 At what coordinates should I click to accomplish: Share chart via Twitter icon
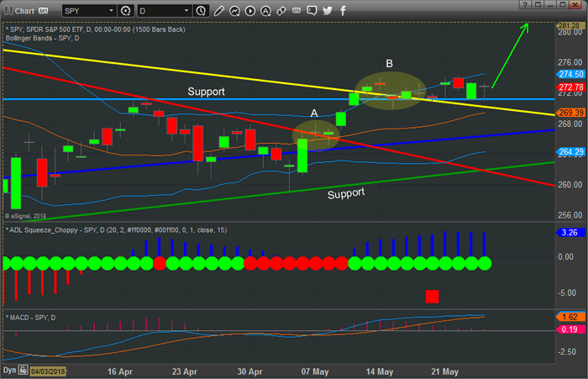(x=328, y=11)
